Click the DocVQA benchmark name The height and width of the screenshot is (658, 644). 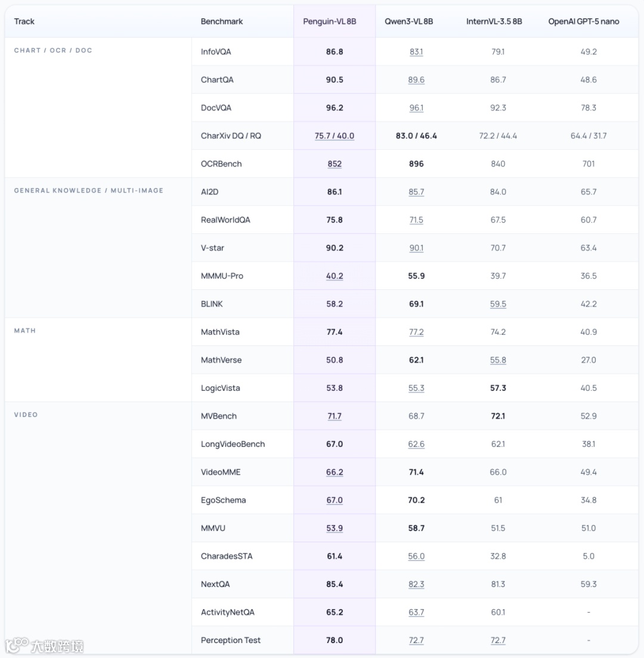216,108
